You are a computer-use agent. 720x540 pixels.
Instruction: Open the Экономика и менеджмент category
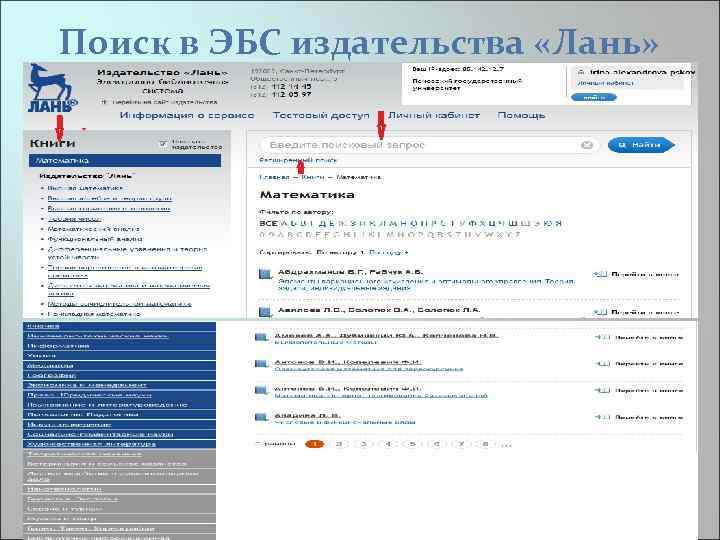click(119, 385)
